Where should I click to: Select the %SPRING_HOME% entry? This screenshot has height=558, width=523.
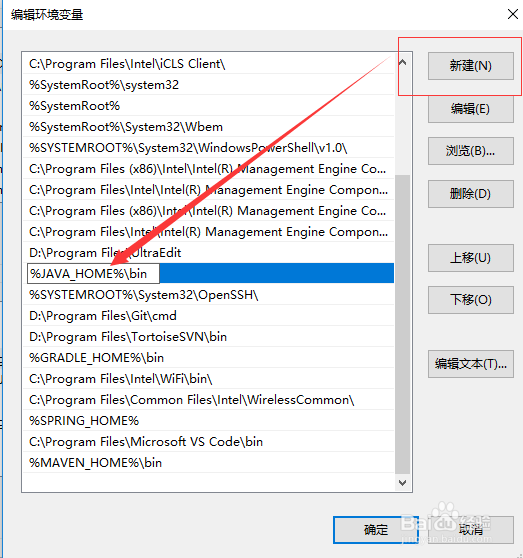coord(208,421)
